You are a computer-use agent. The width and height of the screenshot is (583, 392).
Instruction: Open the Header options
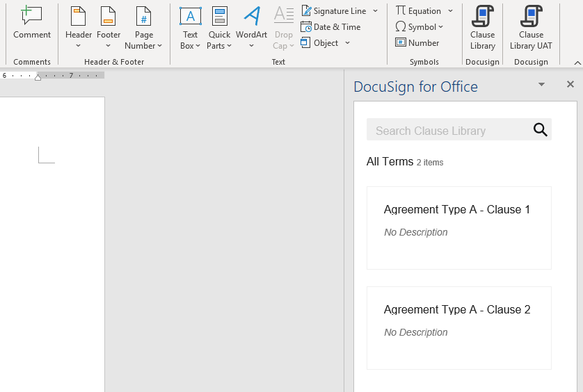tap(79, 27)
